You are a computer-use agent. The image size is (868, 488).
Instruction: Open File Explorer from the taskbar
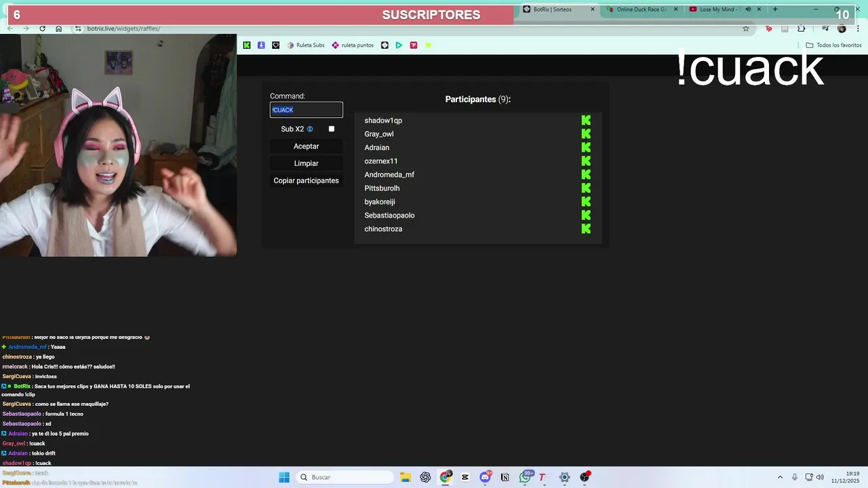coord(405,477)
